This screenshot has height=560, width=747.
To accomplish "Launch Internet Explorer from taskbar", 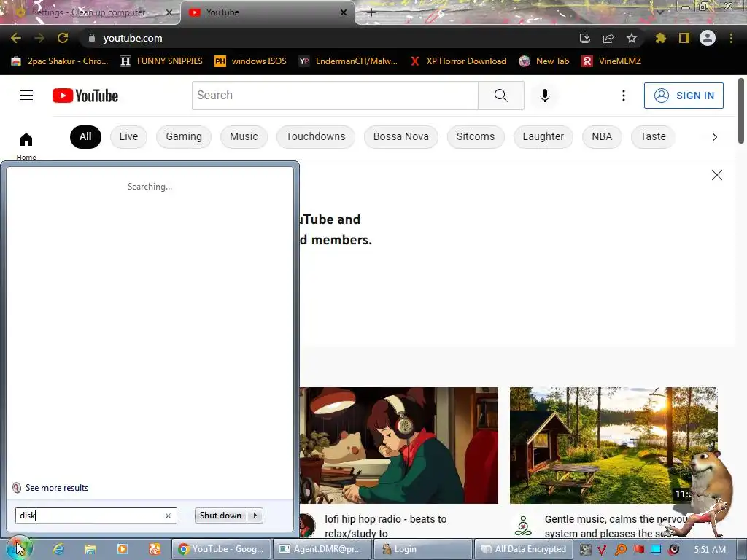I will point(58,549).
